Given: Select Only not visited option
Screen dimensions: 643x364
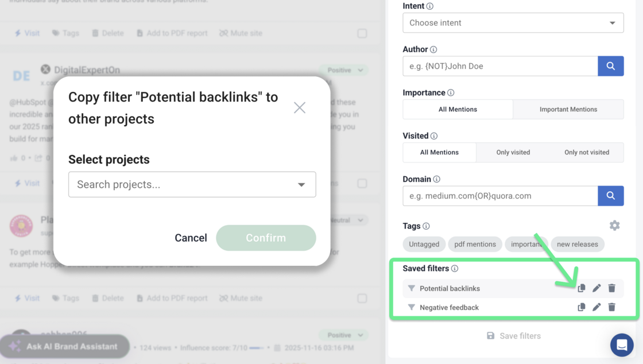Looking at the screenshot, I should pos(586,152).
